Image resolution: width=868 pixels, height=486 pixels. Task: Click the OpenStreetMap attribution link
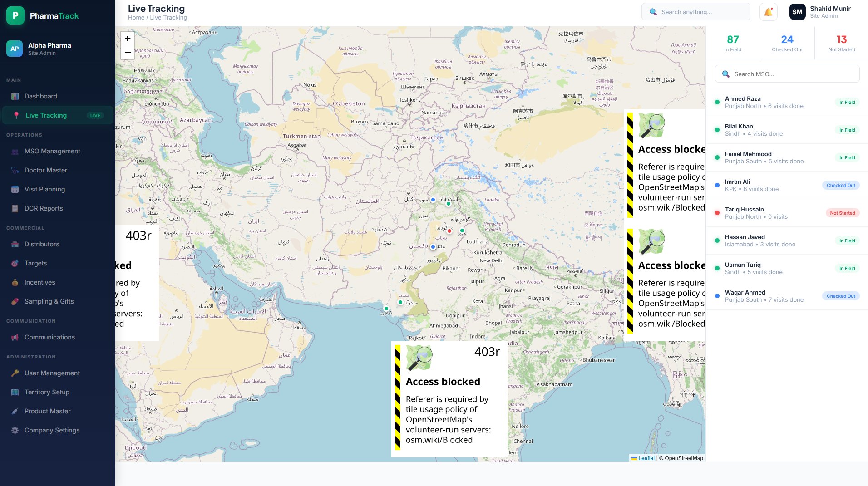pos(684,458)
